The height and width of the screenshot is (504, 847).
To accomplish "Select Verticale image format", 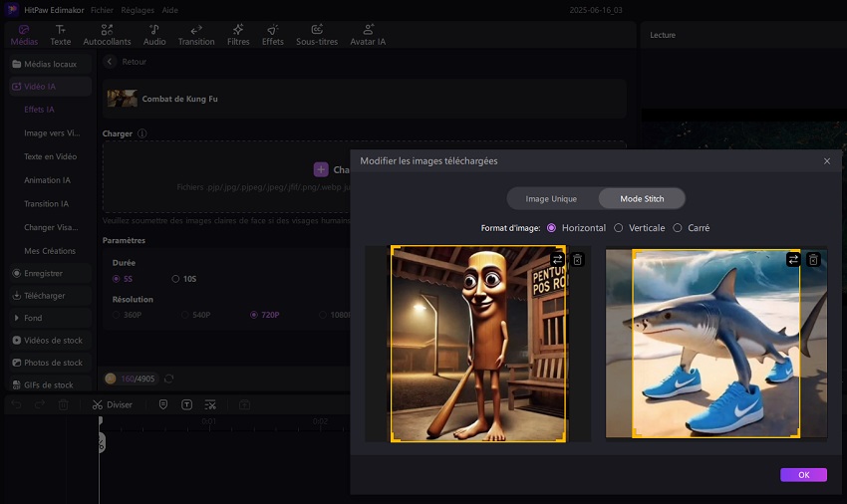I will click(618, 228).
